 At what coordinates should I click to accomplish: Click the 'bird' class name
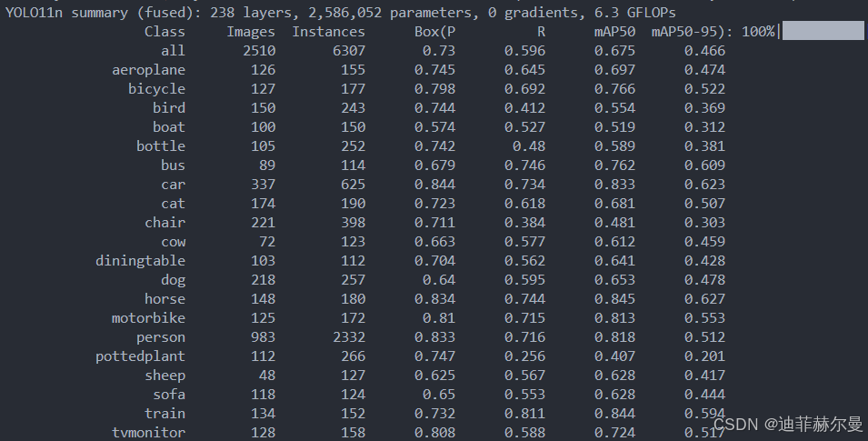(169, 107)
